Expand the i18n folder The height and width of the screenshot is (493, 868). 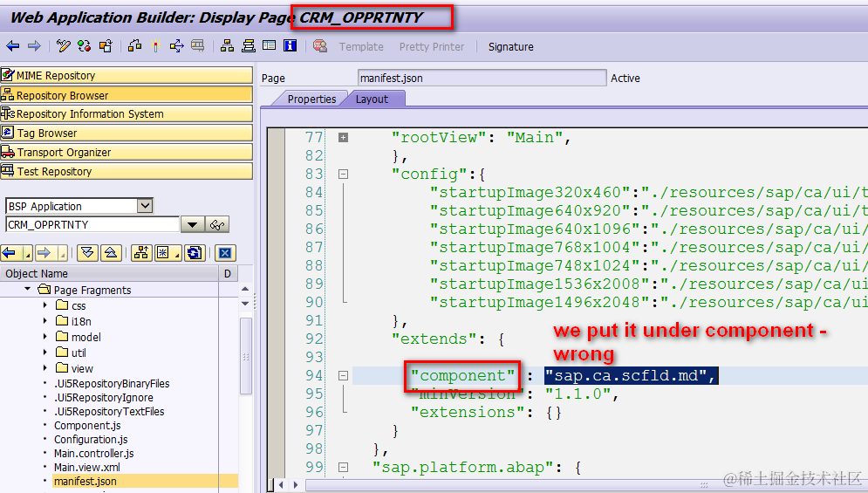(45, 321)
